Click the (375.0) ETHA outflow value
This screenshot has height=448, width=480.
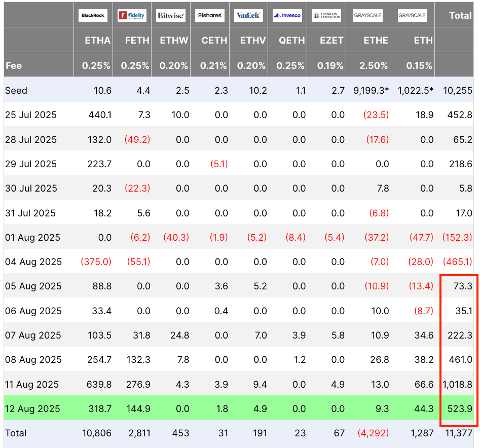coord(96,262)
